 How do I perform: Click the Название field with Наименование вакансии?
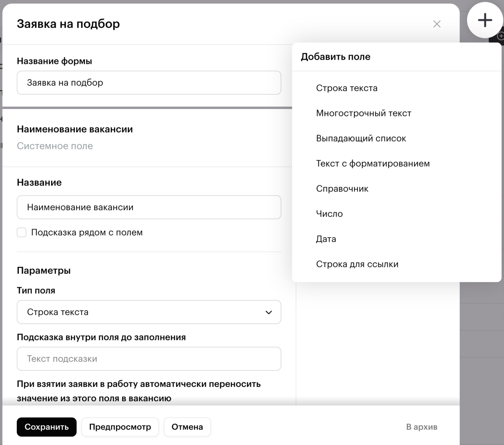click(x=149, y=207)
